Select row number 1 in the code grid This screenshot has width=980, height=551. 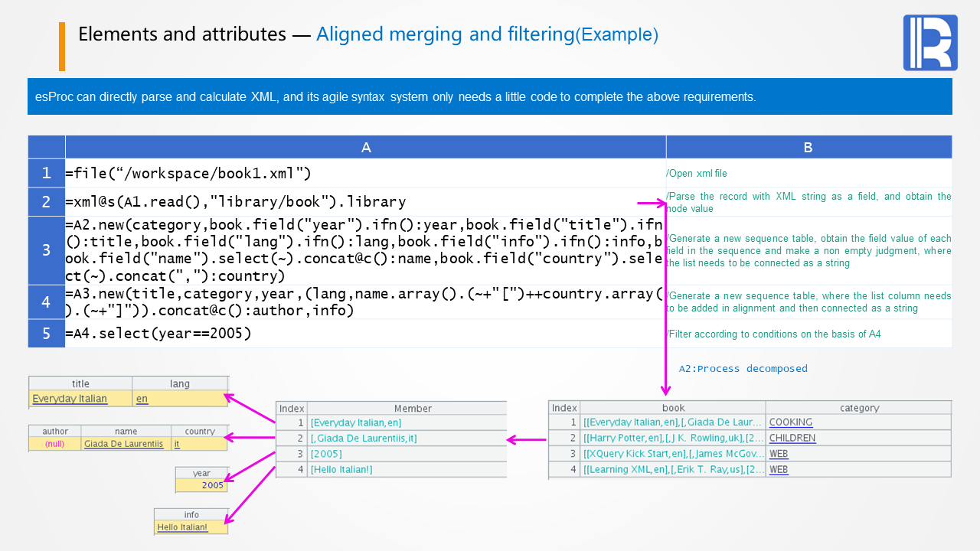coord(47,173)
